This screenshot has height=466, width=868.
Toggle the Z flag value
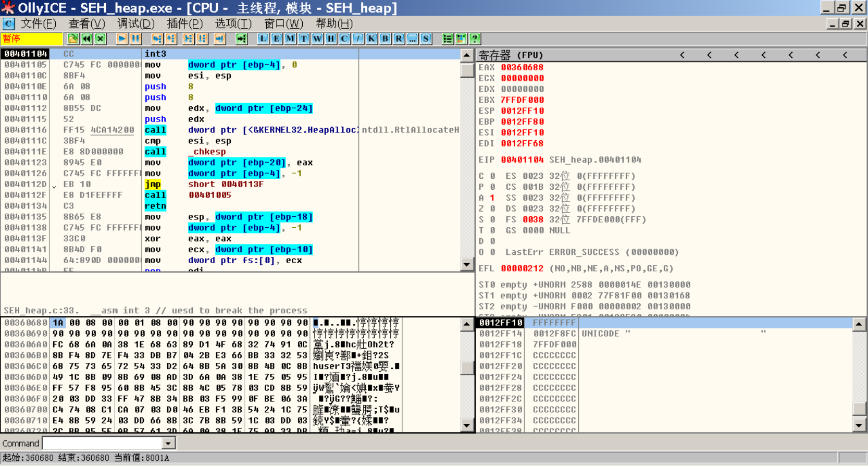(x=492, y=209)
